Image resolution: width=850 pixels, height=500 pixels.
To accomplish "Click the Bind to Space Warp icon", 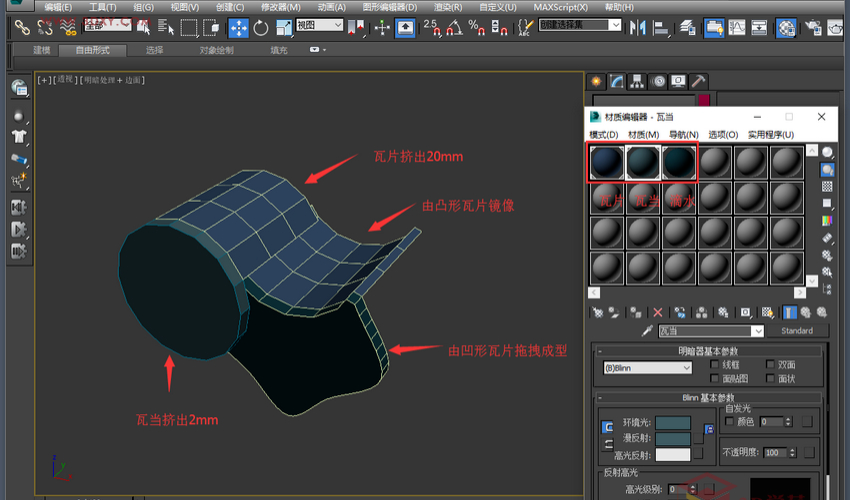I will point(68,27).
